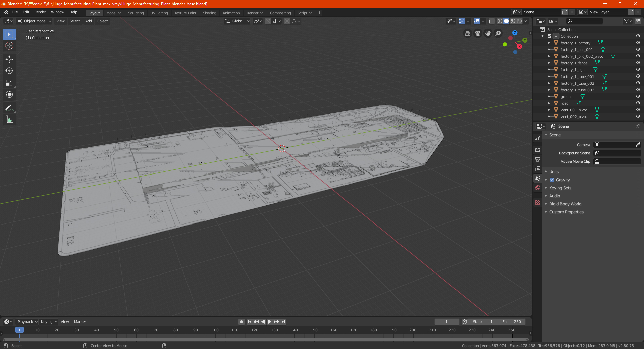The height and width of the screenshot is (349, 644).
Task: Activate the 3D Cursor tool
Action: click(x=9, y=46)
